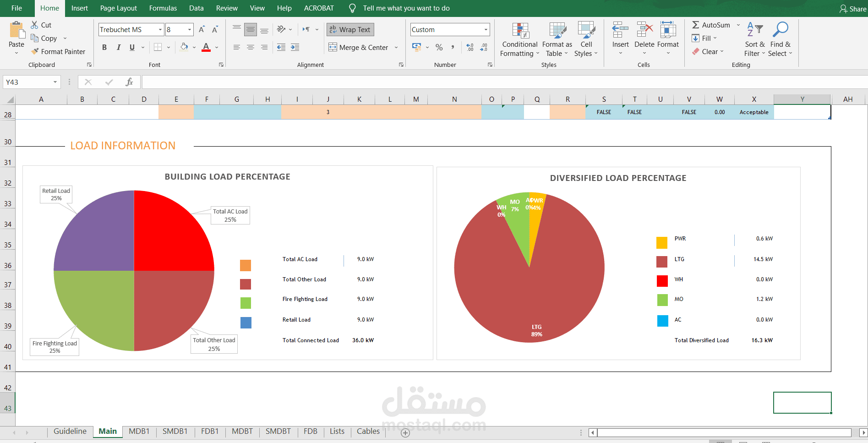Expand Merge & Center options arrow

point(396,48)
